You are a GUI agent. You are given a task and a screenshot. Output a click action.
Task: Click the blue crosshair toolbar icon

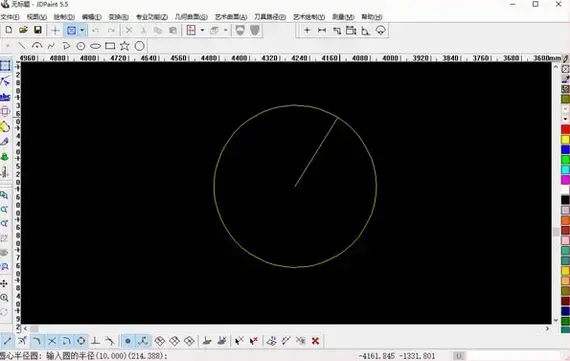point(55,31)
